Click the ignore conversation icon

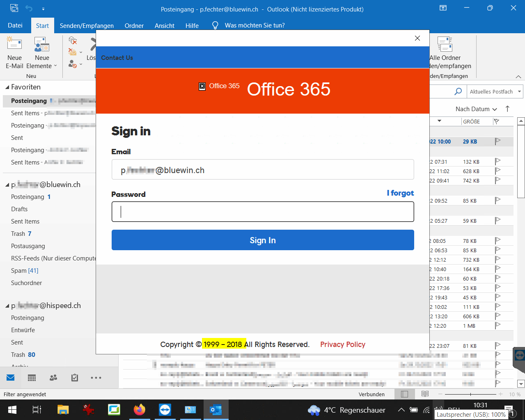point(73,40)
